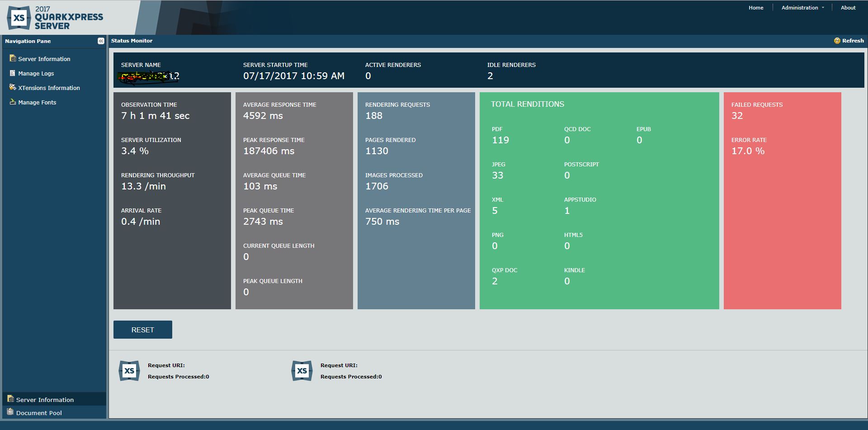Go to the Home page
The image size is (868, 430).
[x=756, y=8]
